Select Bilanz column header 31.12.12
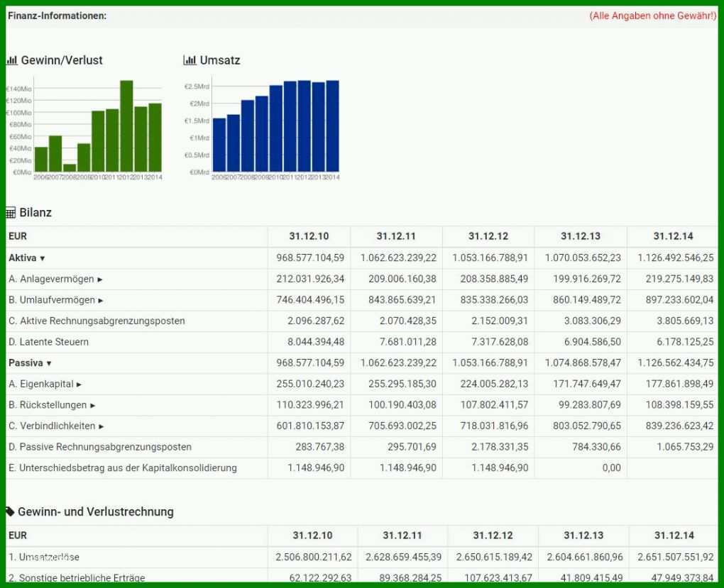 488,236
